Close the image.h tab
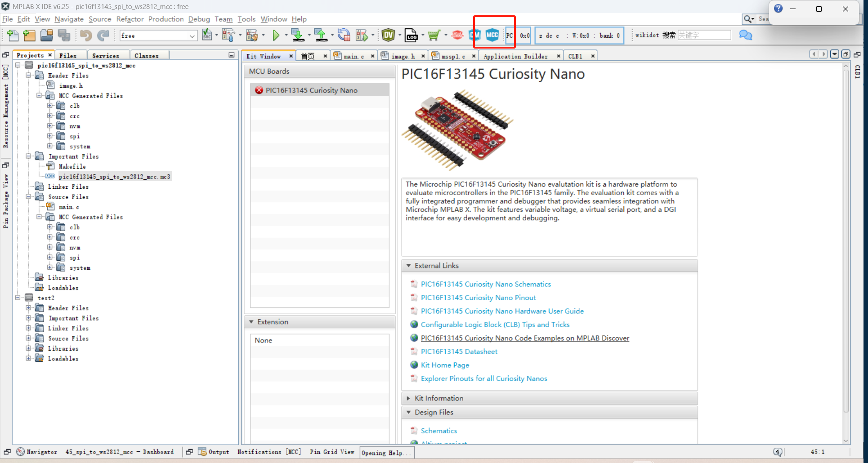The height and width of the screenshot is (463, 868). pos(423,56)
